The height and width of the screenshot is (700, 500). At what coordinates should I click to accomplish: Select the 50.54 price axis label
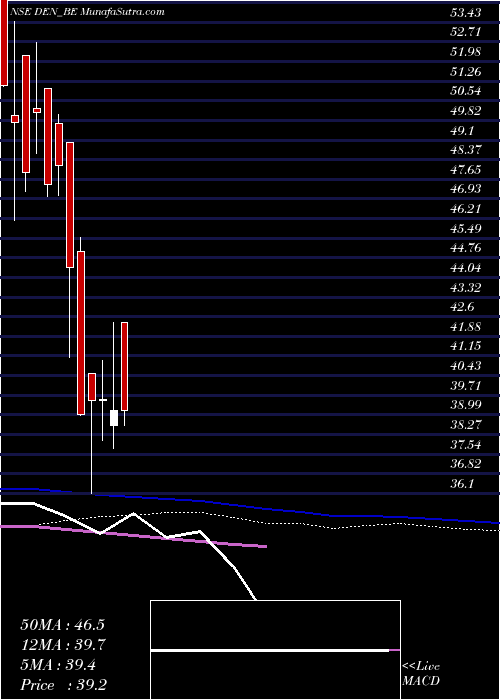pyautogui.click(x=465, y=92)
